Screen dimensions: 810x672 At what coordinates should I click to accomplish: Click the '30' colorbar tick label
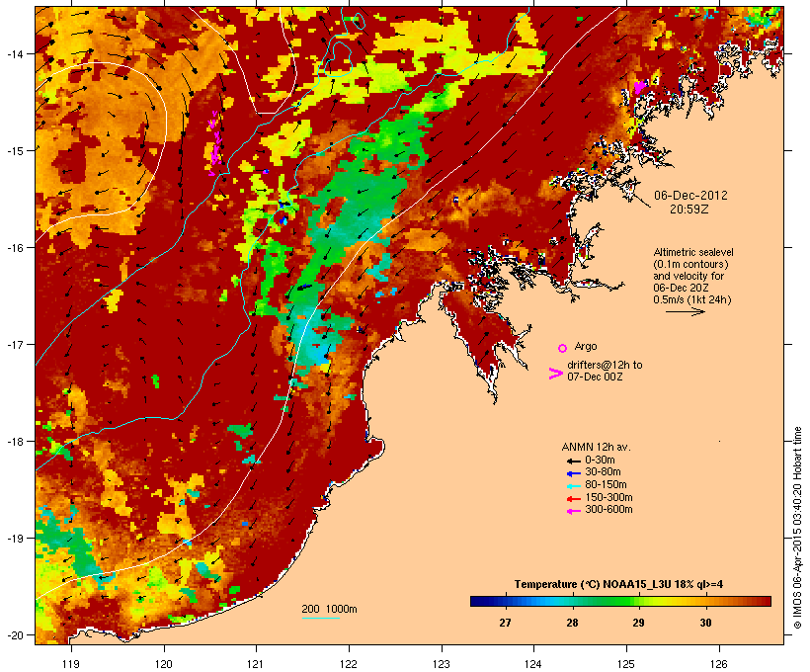click(x=705, y=623)
